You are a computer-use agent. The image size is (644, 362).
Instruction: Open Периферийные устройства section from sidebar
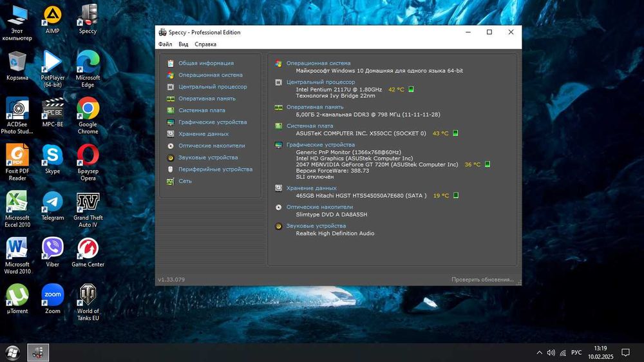(x=215, y=169)
